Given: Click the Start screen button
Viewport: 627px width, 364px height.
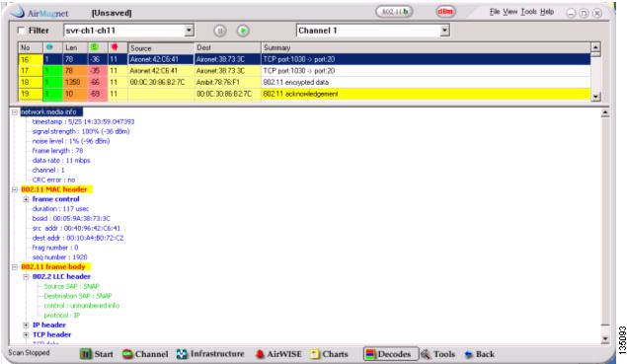Looking at the screenshot, I should [97, 354].
